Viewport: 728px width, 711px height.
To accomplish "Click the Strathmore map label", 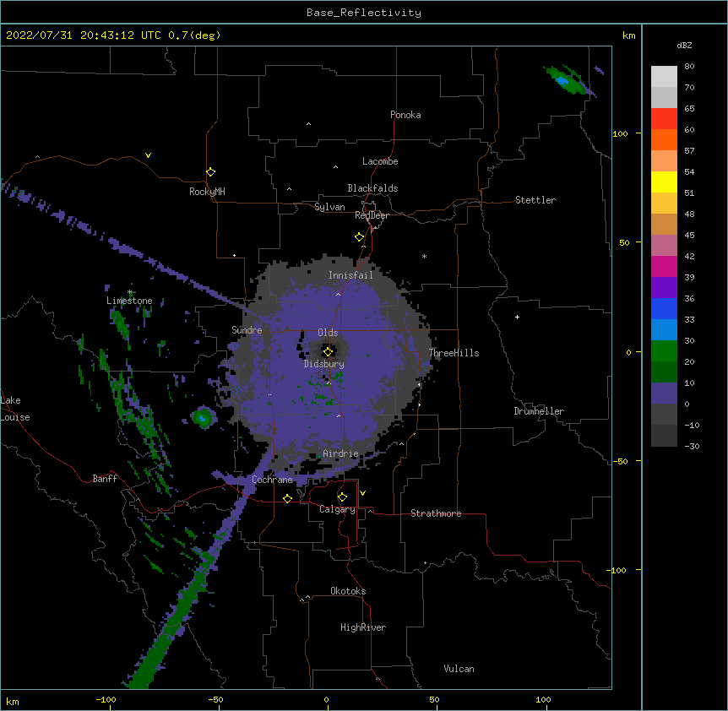I will 436,513.
